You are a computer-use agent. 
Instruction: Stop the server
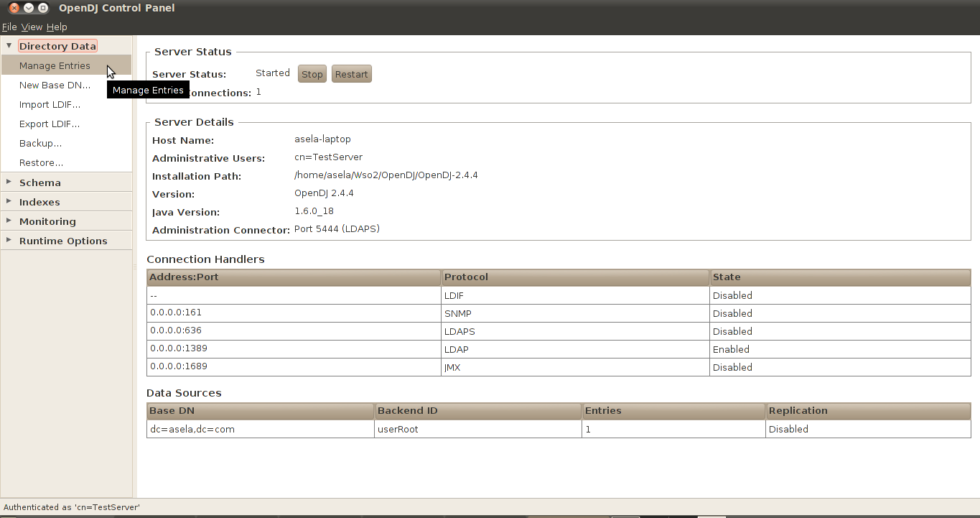(312, 73)
